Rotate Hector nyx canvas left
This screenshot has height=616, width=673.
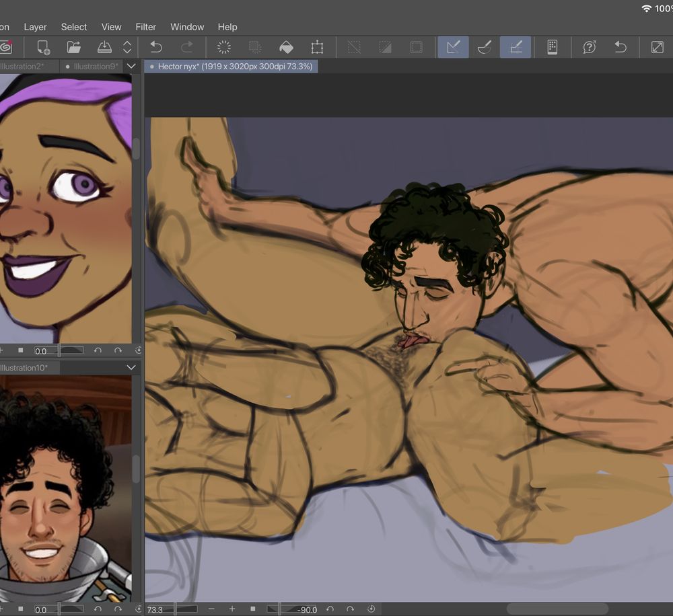[x=330, y=609]
